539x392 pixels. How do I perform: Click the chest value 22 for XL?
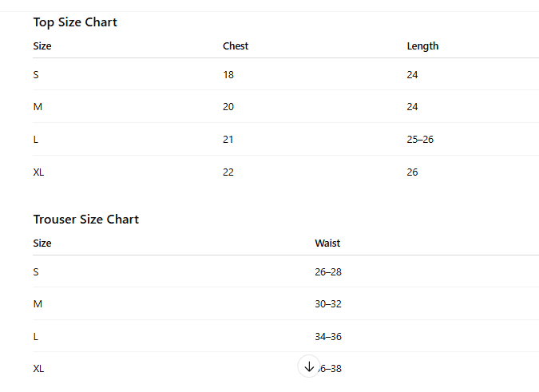tap(228, 172)
